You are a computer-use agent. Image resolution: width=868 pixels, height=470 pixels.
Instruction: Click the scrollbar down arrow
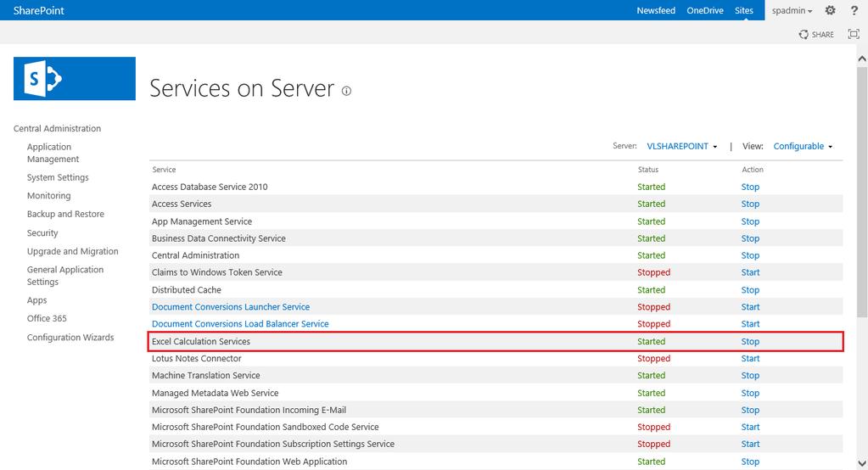tap(862, 463)
